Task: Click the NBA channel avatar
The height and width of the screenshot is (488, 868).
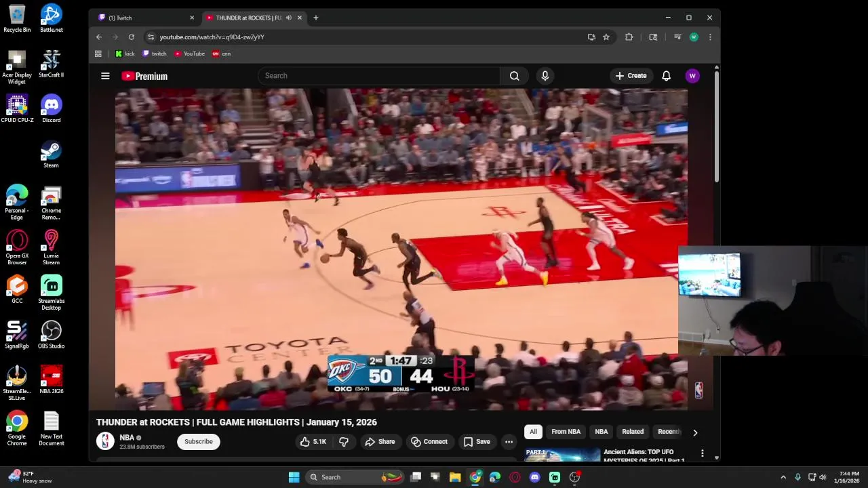Action: pos(105,441)
